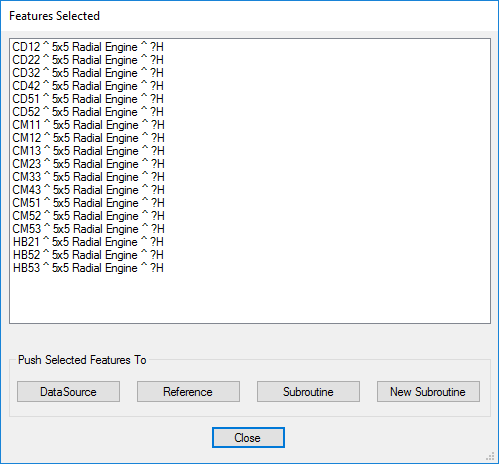
Task: Click the Reference button
Action: tap(188, 392)
